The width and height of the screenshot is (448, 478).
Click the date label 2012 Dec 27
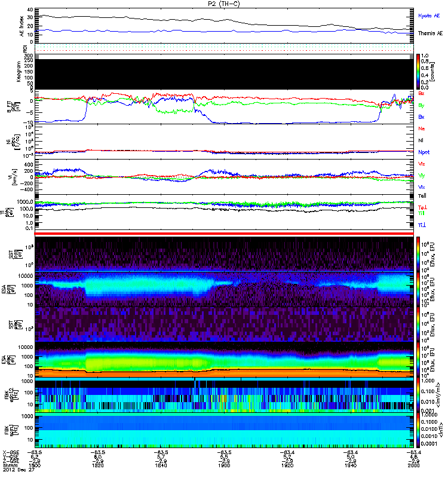coord(19,470)
